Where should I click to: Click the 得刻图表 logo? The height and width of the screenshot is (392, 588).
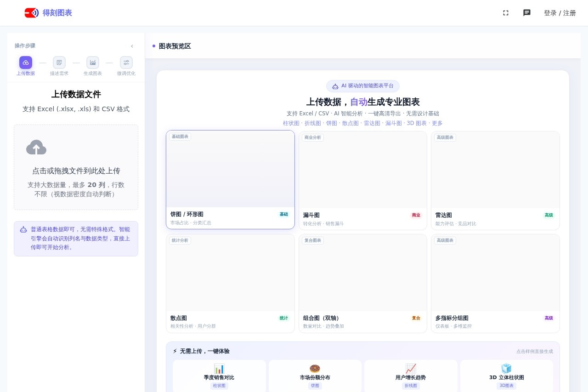[x=48, y=13]
